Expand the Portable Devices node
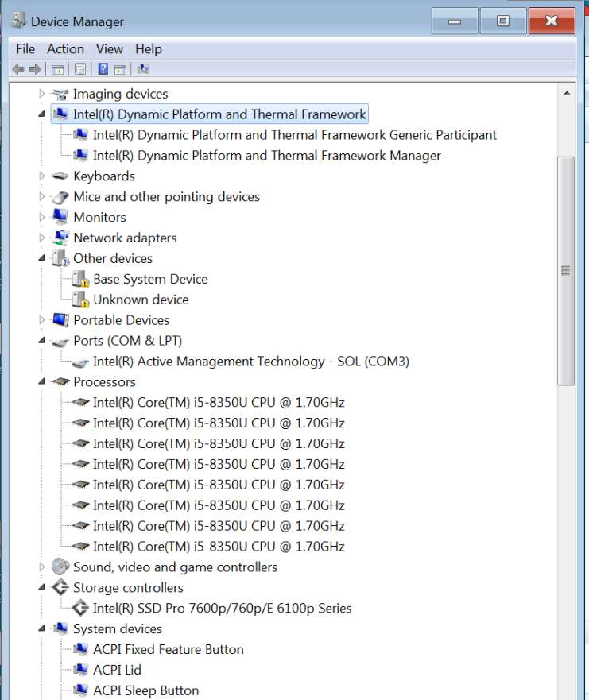Image resolution: width=589 pixels, height=700 pixels. 41,319
